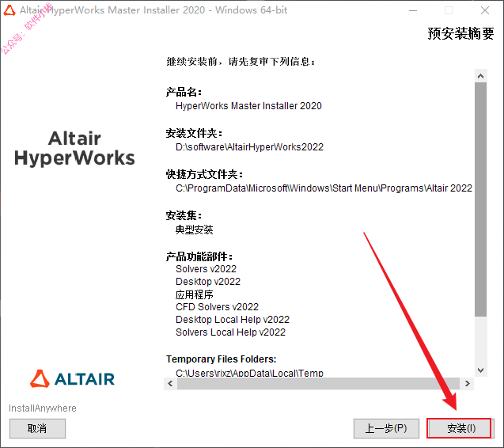Click the disabled maximize window button
The height and width of the screenshot is (448, 504).
click(x=449, y=10)
